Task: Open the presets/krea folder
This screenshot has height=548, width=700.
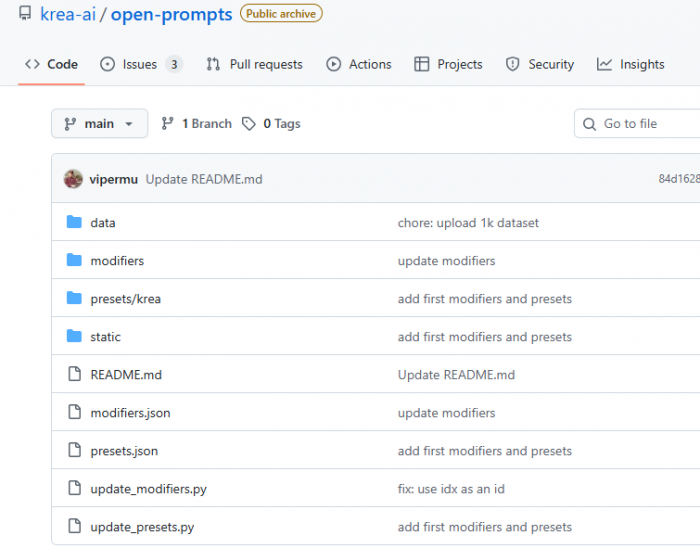Action: click(x=125, y=299)
